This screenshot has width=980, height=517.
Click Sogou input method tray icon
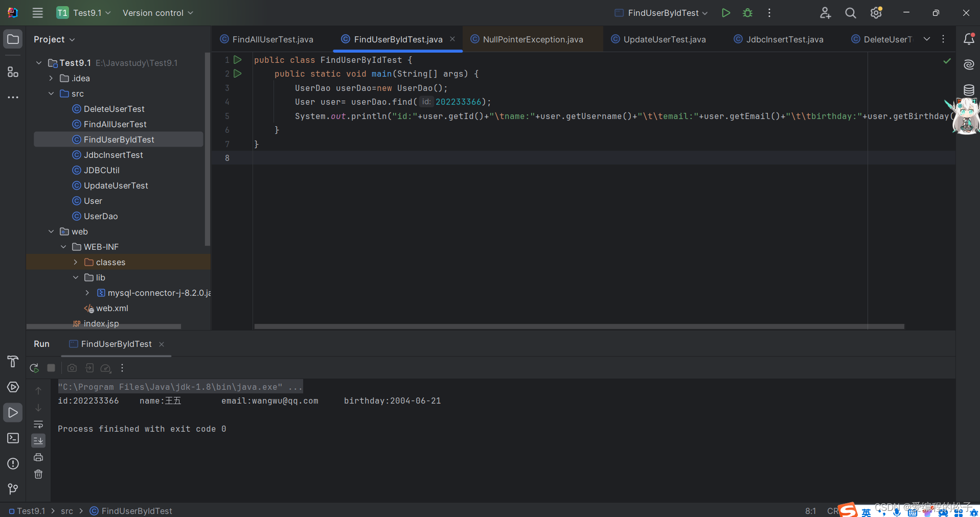[x=848, y=510]
